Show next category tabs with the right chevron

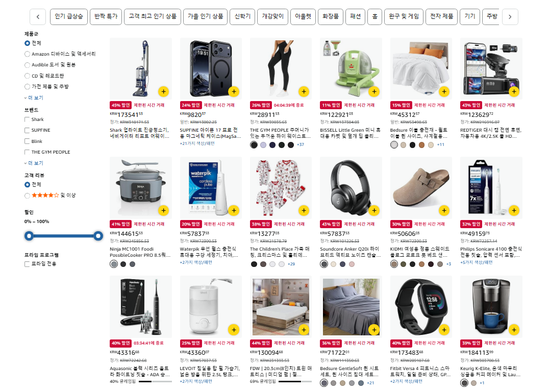[x=510, y=17]
